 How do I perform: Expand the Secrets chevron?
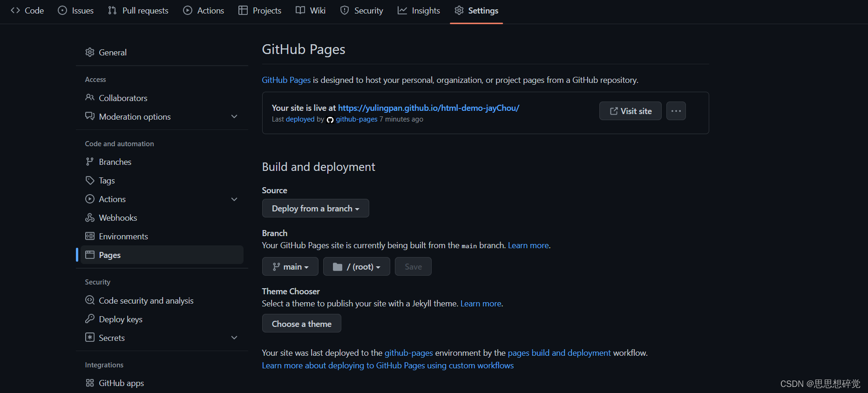tap(234, 338)
